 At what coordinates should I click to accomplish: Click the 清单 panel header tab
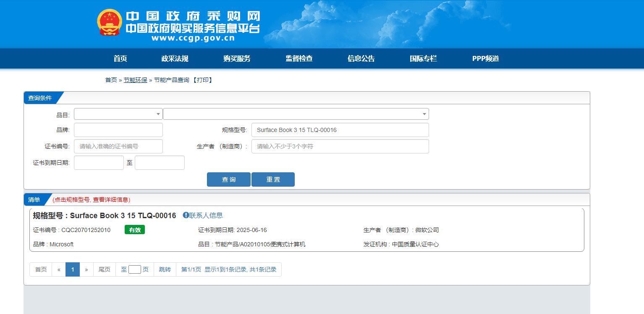[x=34, y=200]
